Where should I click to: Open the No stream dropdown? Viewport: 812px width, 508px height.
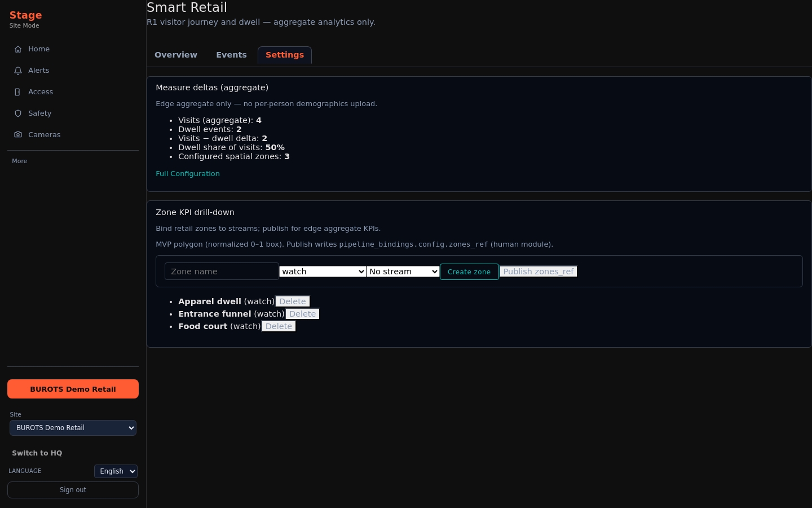click(403, 271)
